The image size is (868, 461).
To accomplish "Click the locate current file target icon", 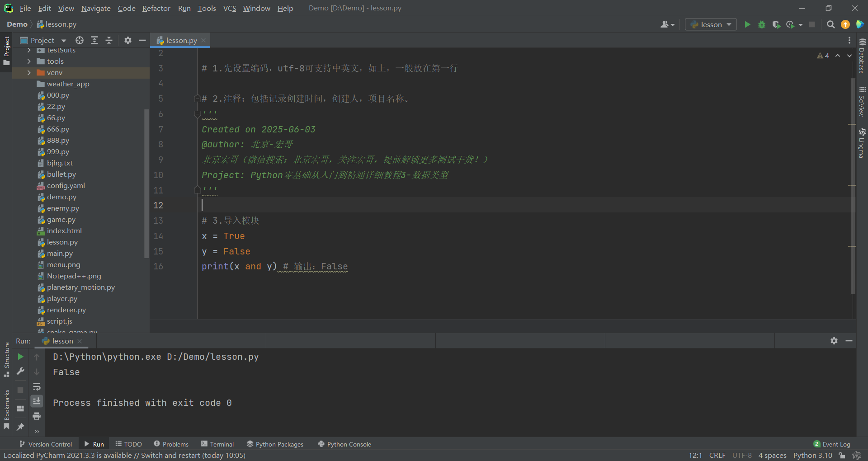I will click(x=80, y=40).
